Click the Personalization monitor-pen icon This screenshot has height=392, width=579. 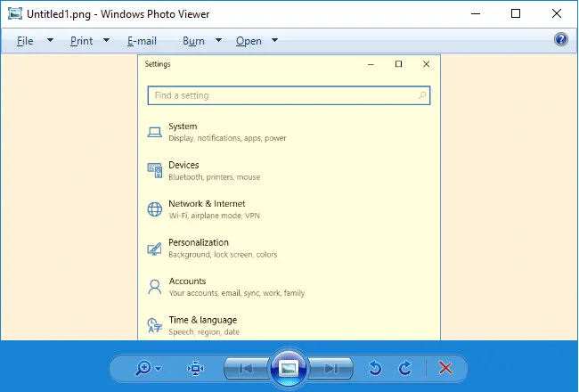154,249
